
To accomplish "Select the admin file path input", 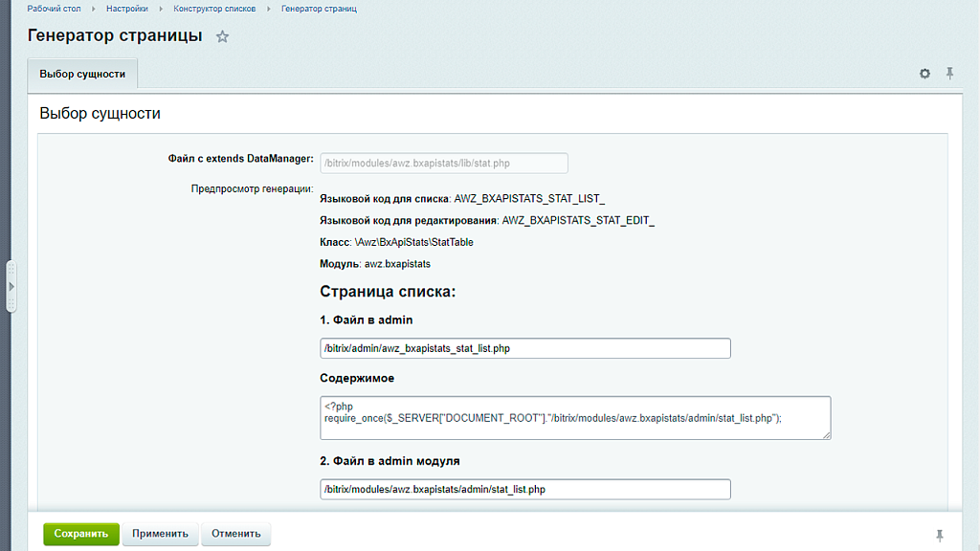I will click(x=524, y=347).
